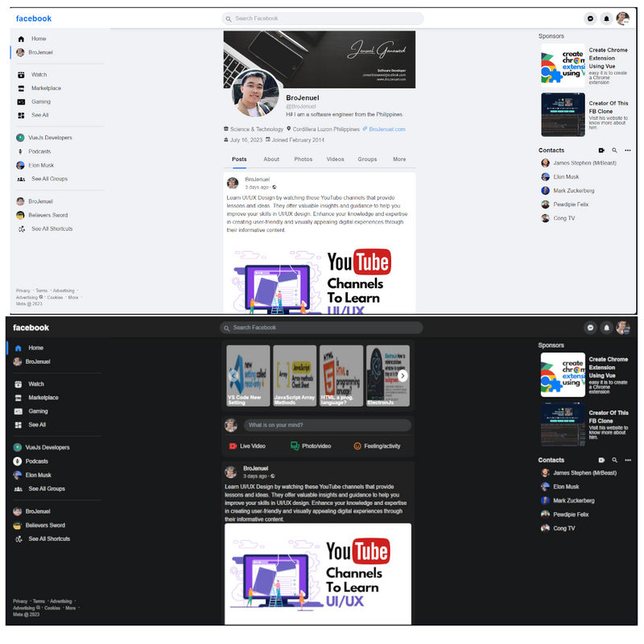Open Messenger icon in light theme header

pyautogui.click(x=590, y=19)
